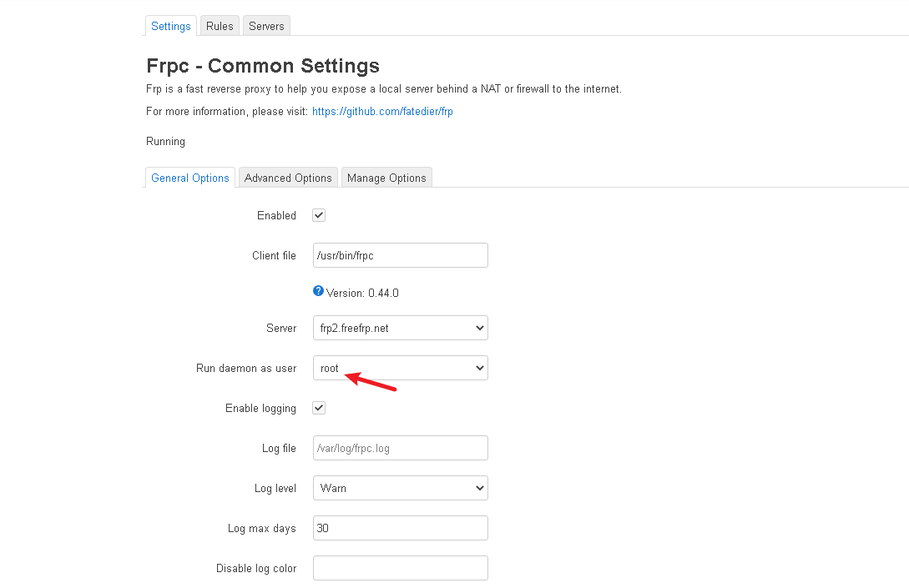The height and width of the screenshot is (588, 909).
Task: Click the Disable log color field
Action: click(x=400, y=568)
